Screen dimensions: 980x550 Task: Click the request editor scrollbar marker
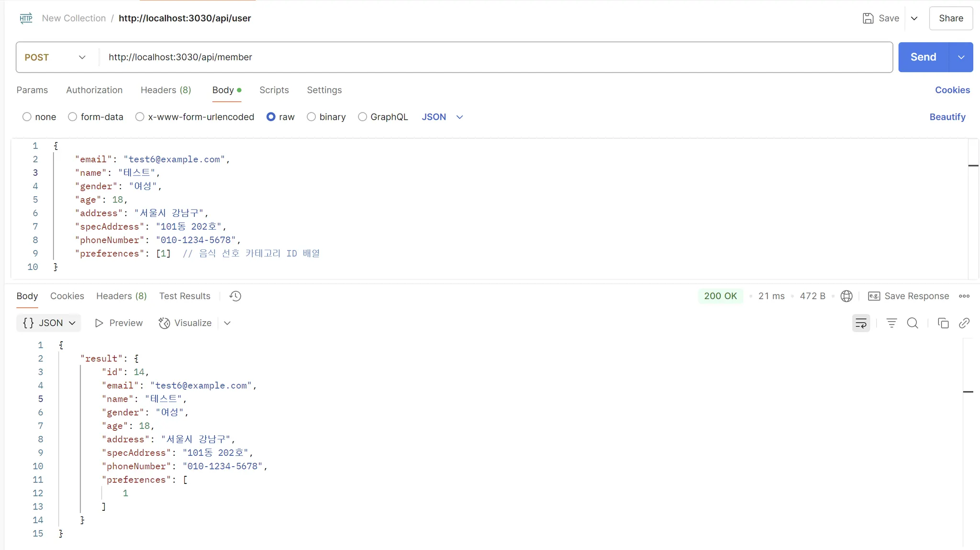pos(973,166)
